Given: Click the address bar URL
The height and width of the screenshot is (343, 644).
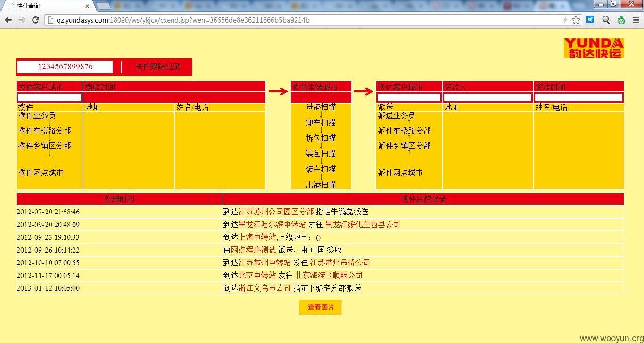Looking at the screenshot, I should pyautogui.click(x=183, y=20).
